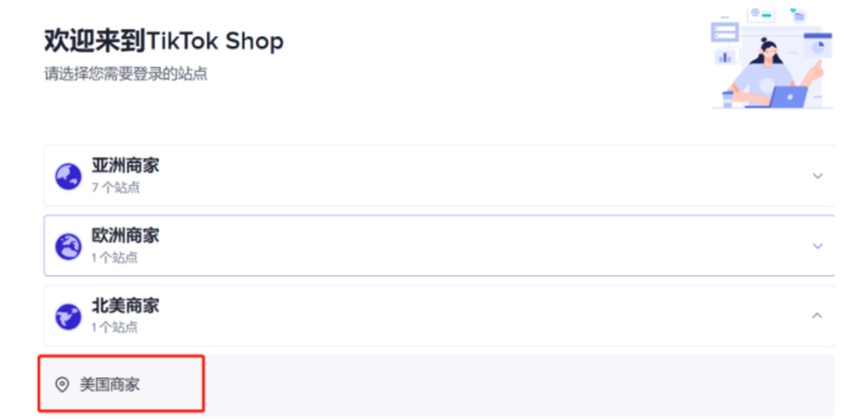This screenshot has height=419, width=865.
Task: Click the 亚洲商家 heading text
Action: coord(125,166)
